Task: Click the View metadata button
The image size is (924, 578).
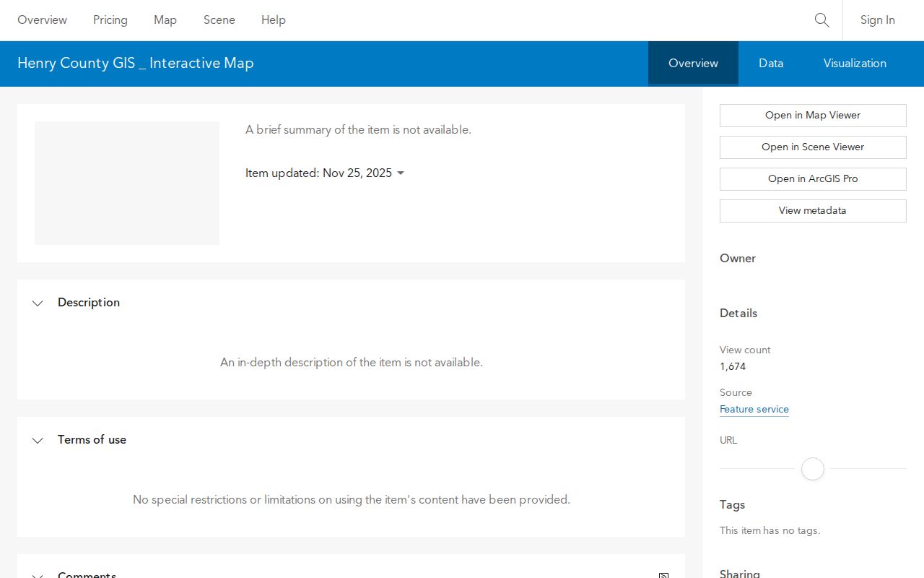Action: (813, 211)
